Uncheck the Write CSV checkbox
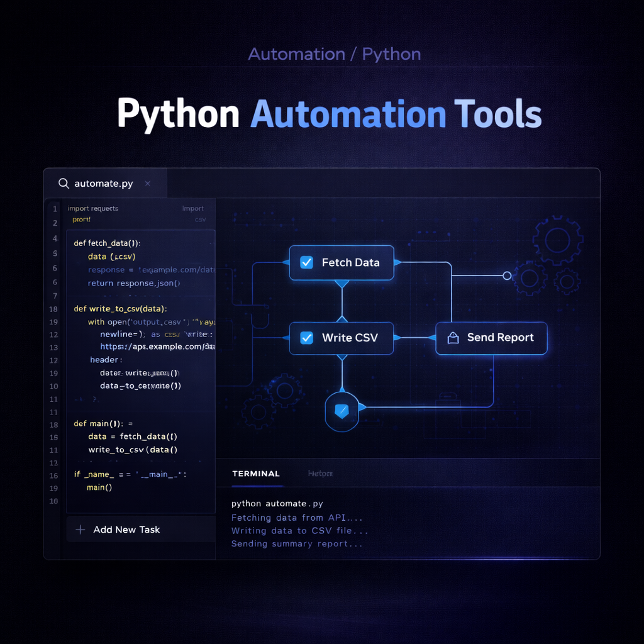644x644 pixels. point(306,338)
